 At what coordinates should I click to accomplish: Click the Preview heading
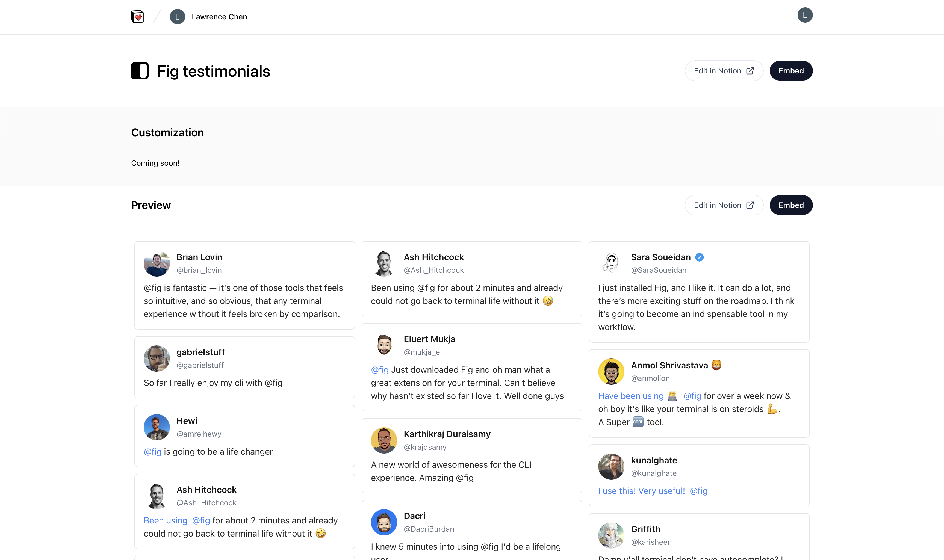(151, 205)
